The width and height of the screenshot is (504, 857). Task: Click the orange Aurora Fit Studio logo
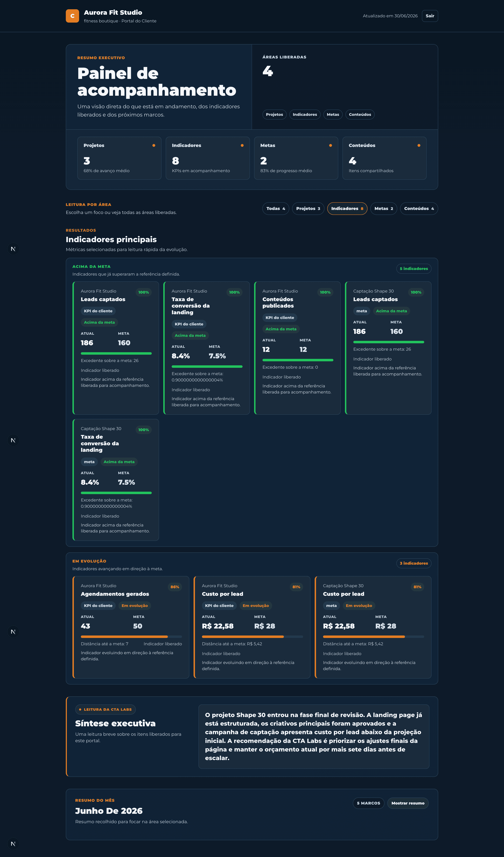[72, 16]
